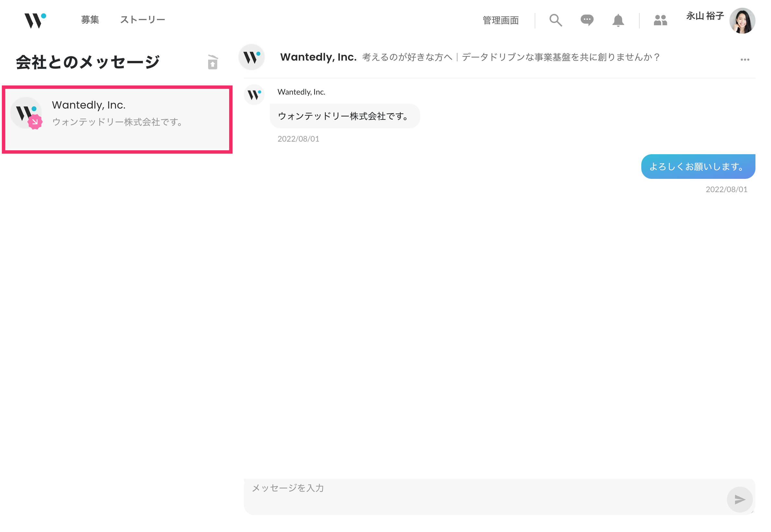Click the 会社とのメッセージ heading
The width and height of the screenshot is (771, 532).
pos(88,62)
